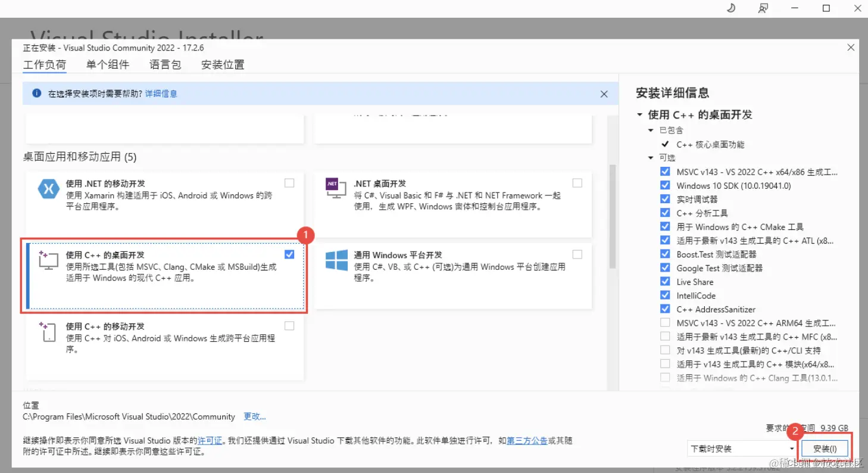Uncheck MSVC v143 x64/x86 build tools
868x473 pixels.
[665, 172]
